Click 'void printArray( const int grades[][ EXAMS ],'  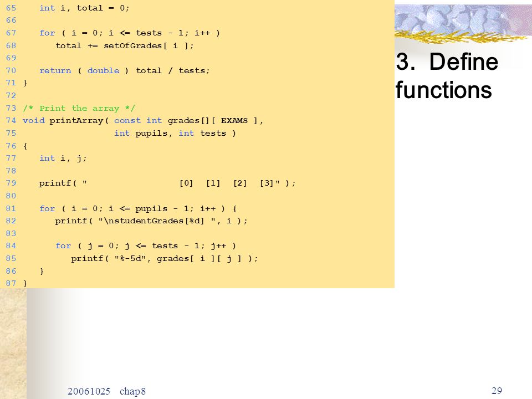coord(143,121)
